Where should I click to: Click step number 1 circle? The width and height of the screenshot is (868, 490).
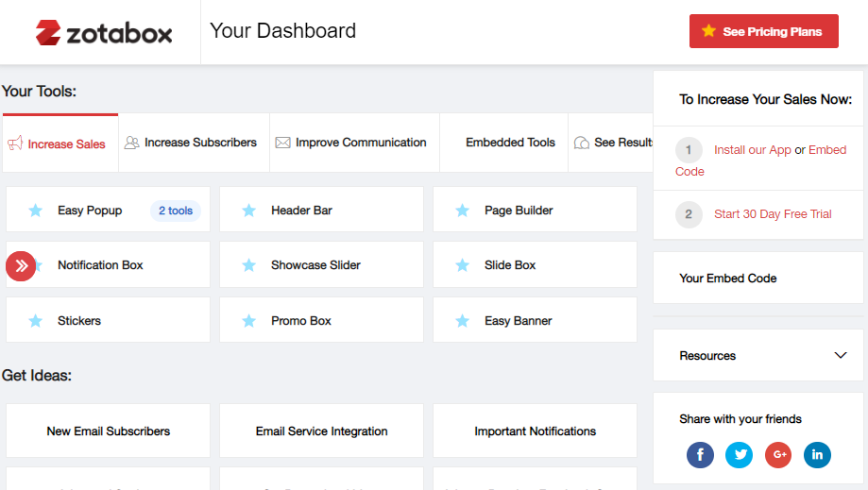[x=689, y=150]
